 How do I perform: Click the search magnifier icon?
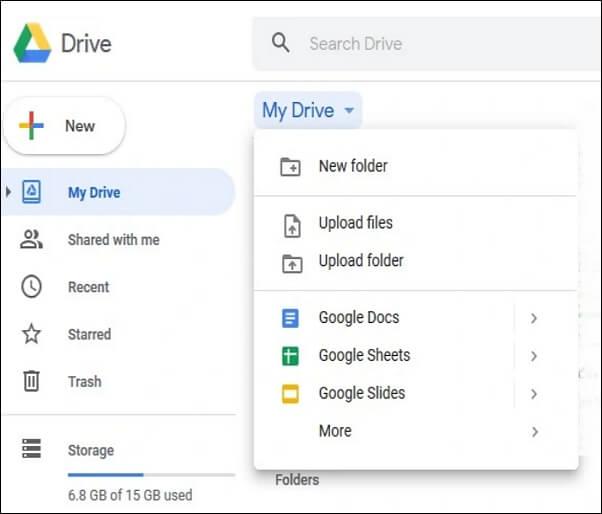[281, 43]
